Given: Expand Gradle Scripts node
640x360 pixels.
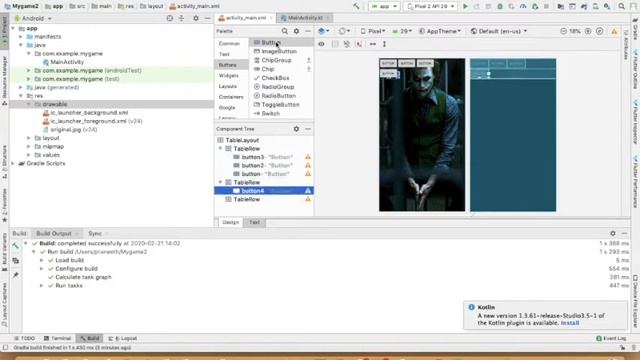Looking at the screenshot, I should pos(13,163).
